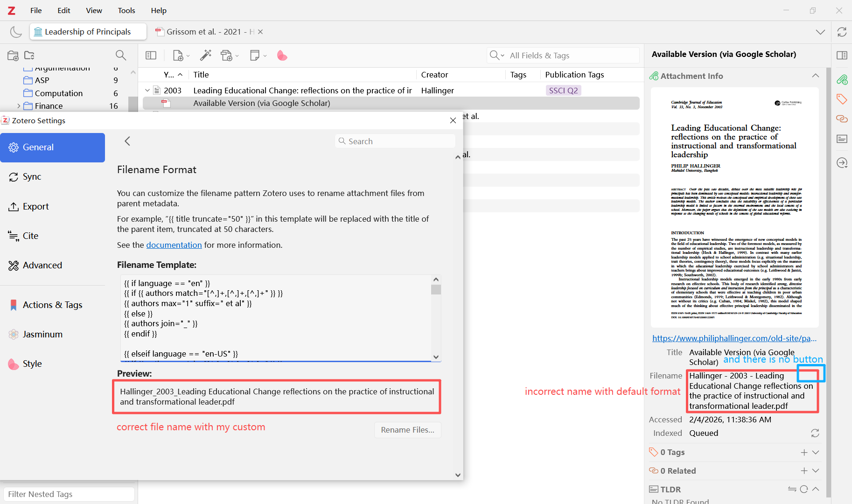Collapse the 0 Related section

pos(816,471)
